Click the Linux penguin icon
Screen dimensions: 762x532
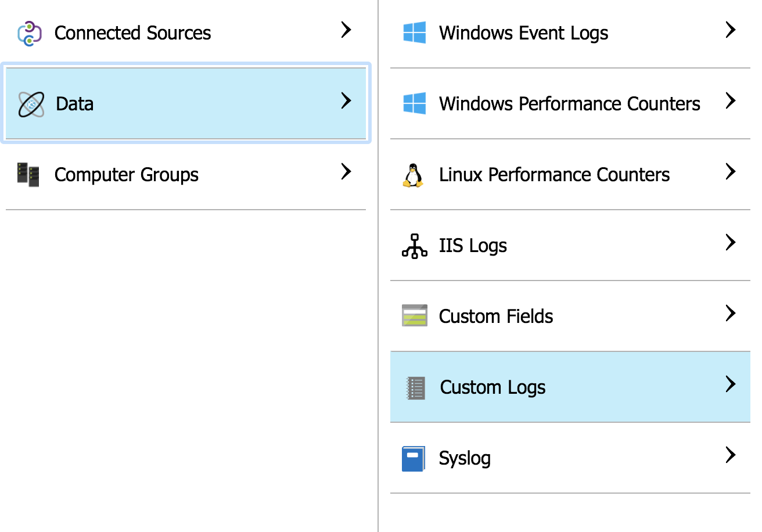414,174
